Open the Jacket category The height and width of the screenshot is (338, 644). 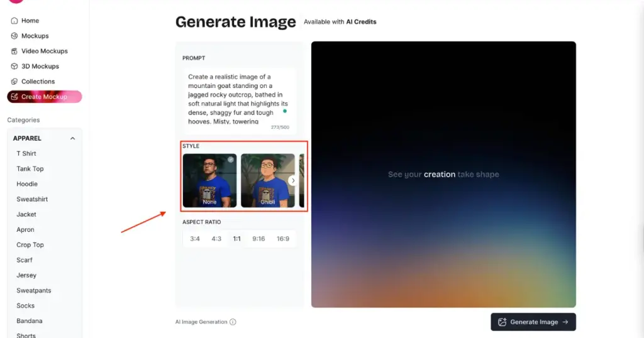26,214
